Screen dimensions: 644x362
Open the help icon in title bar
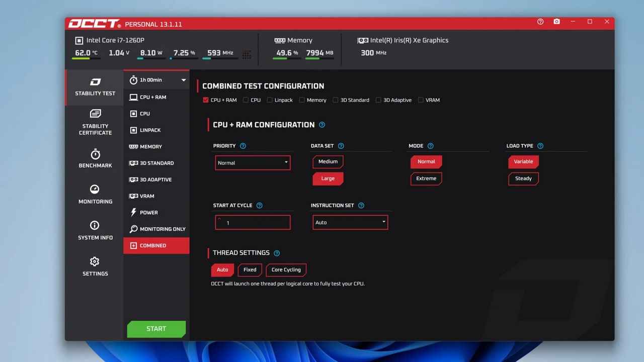540,22
